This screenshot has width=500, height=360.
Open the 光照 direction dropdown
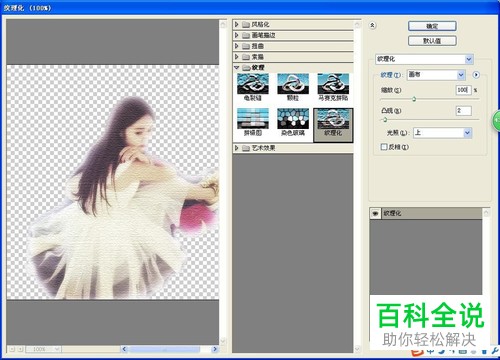pos(442,133)
